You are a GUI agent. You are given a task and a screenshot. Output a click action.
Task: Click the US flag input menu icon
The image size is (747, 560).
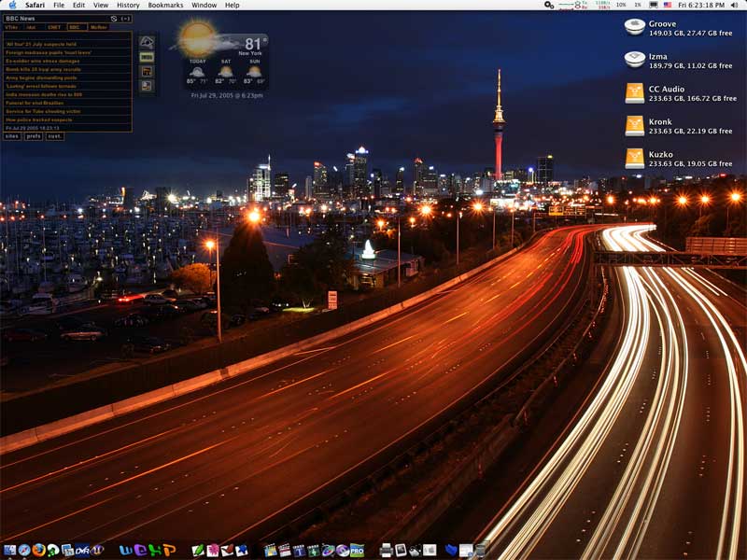tap(668, 6)
